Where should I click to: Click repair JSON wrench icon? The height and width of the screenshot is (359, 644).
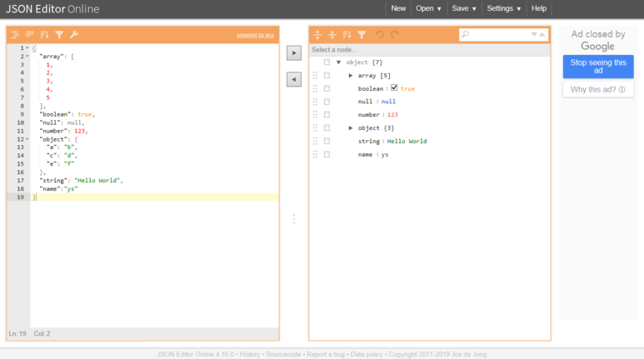(x=74, y=35)
